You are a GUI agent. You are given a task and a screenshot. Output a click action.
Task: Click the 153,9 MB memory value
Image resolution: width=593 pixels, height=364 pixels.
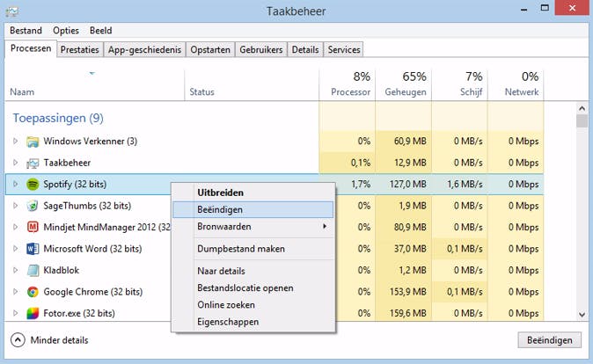click(x=407, y=292)
